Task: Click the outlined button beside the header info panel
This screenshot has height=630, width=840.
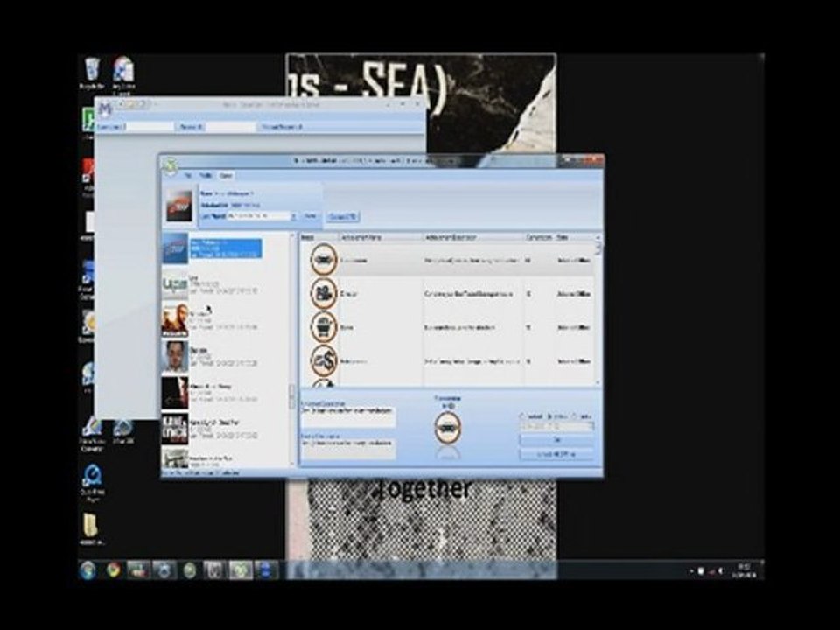Action: tap(343, 216)
